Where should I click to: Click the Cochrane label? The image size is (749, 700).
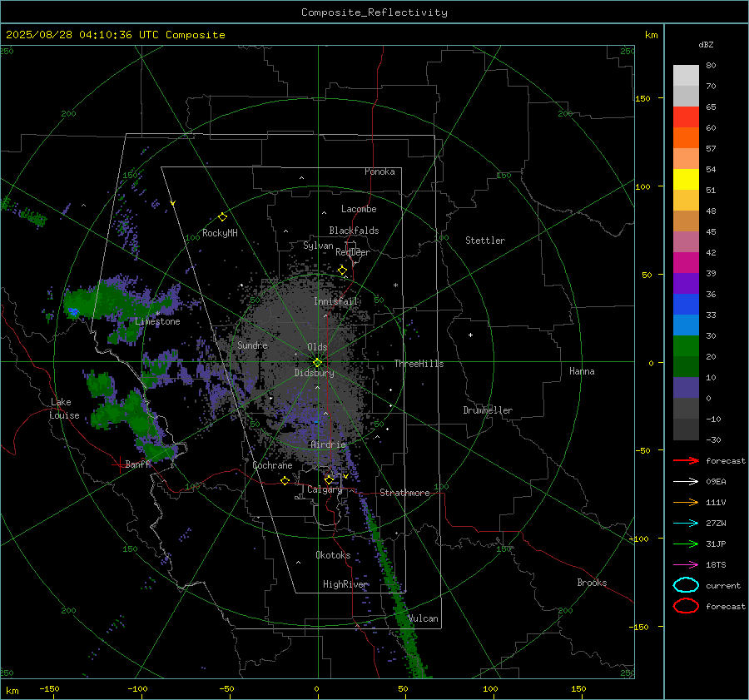tap(272, 465)
